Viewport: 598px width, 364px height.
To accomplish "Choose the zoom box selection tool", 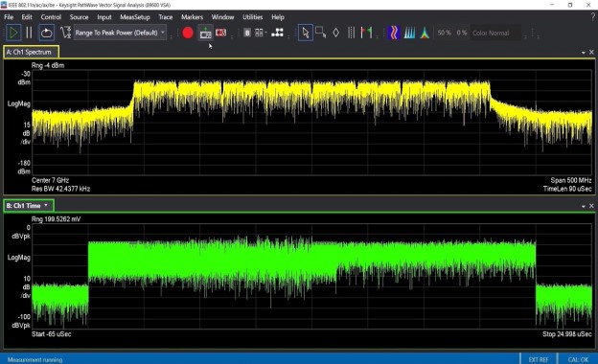I will (321, 33).
